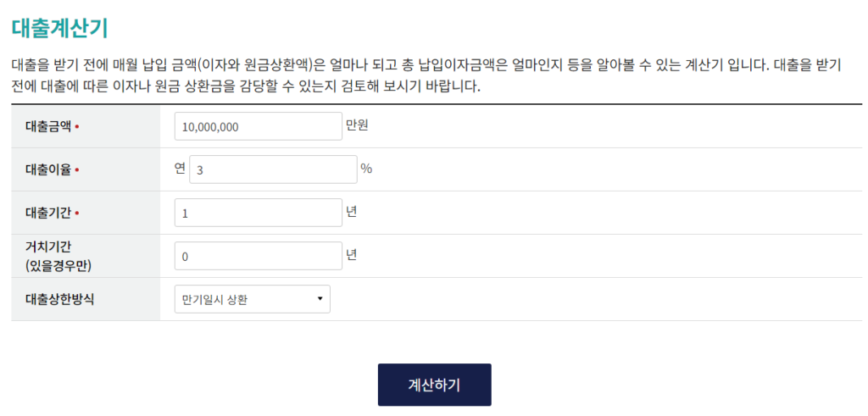Click the red required dot by 대출이율
Viewport: 868px width, 416px height.
77,169
